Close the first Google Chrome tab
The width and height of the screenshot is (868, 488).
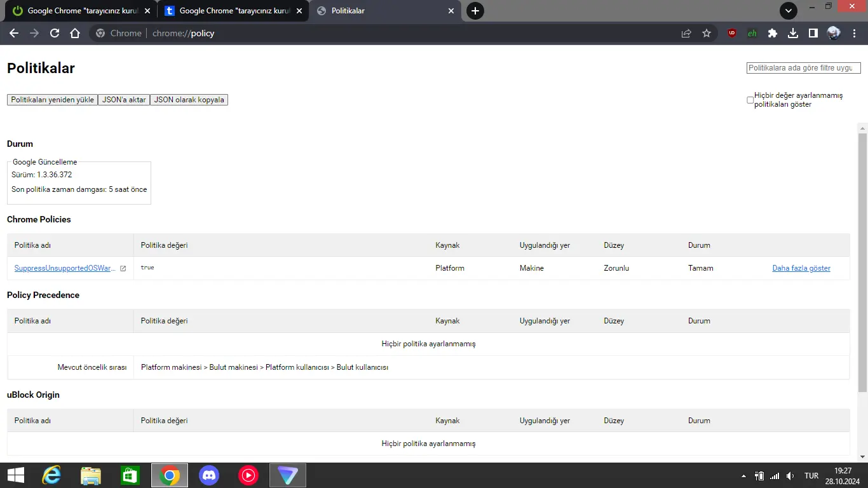point(147,11)
